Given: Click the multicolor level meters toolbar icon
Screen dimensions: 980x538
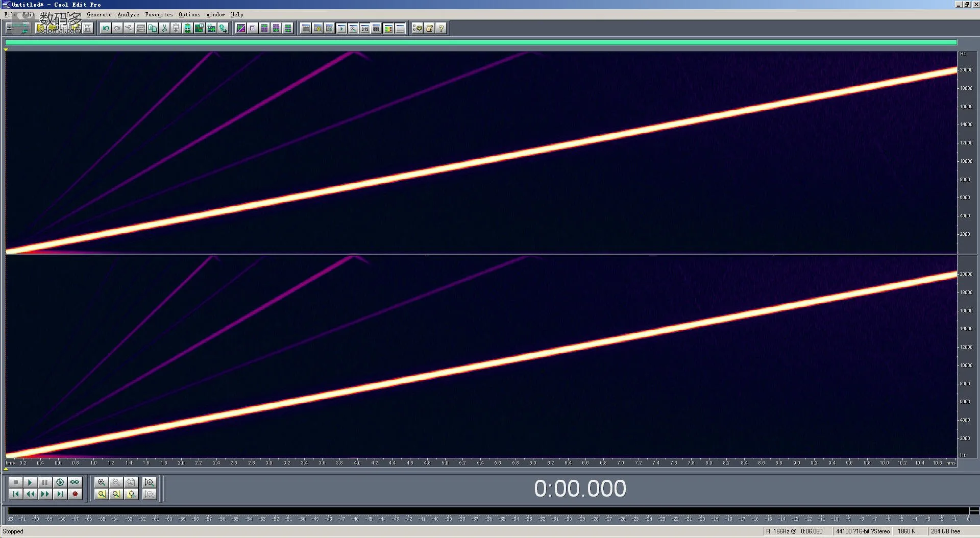Looking at the screenshot, I should [x=388, y=29].
